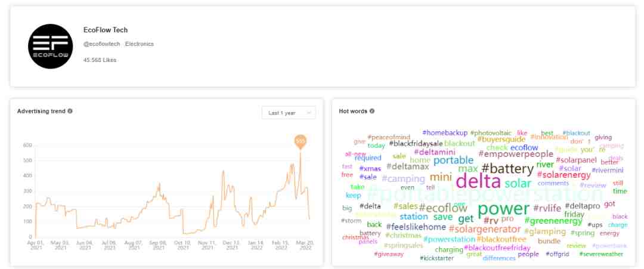This screenshot has height=269, width=644.
Task: Click the #greenenergy hashtag
Action: click(553, 221)
